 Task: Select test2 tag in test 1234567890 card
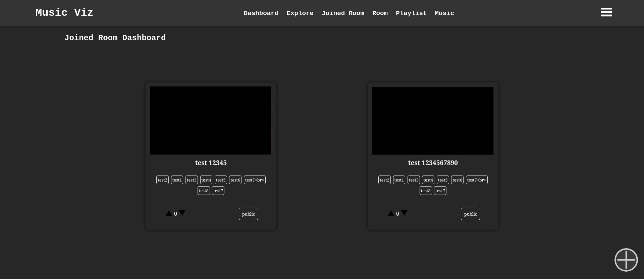coord(384,180)
